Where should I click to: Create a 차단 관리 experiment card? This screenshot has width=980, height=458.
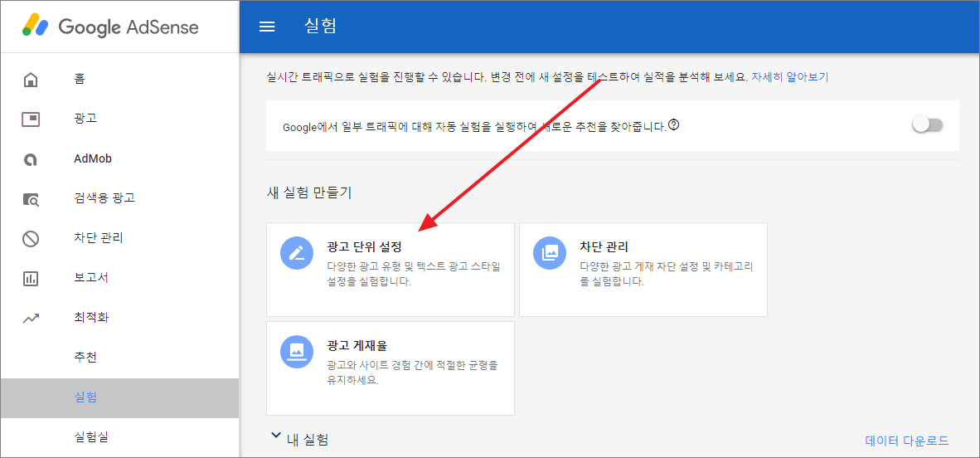pos(643,269)
